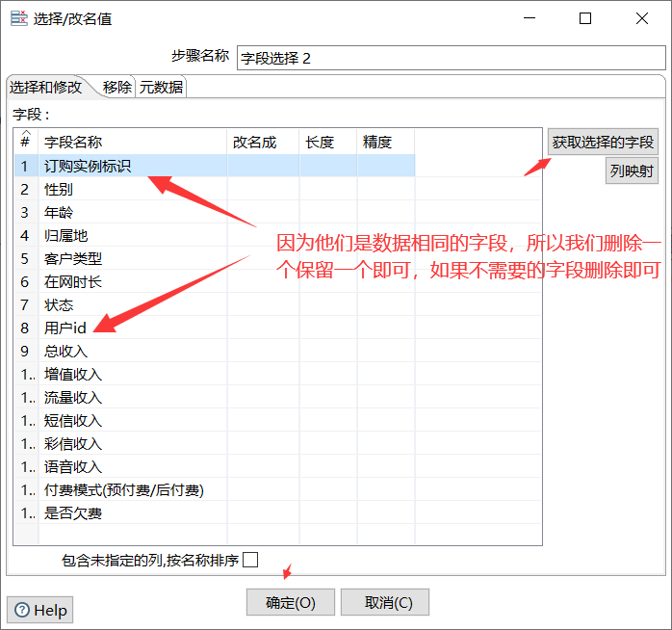Image resolution: width=672 pixels, height=630 pixels.
Task: Click the Select/Rename values window title icon
Action: coord(19,18)
